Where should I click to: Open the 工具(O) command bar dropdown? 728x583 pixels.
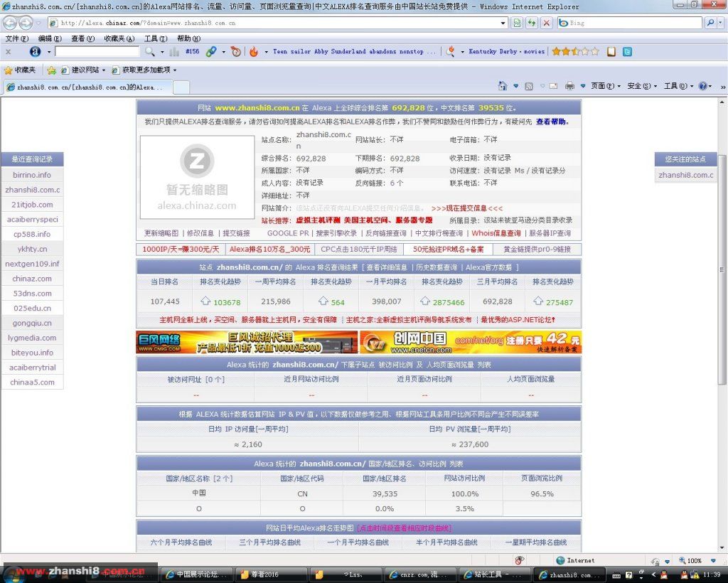pyautogui.click(x=678, y=86)
